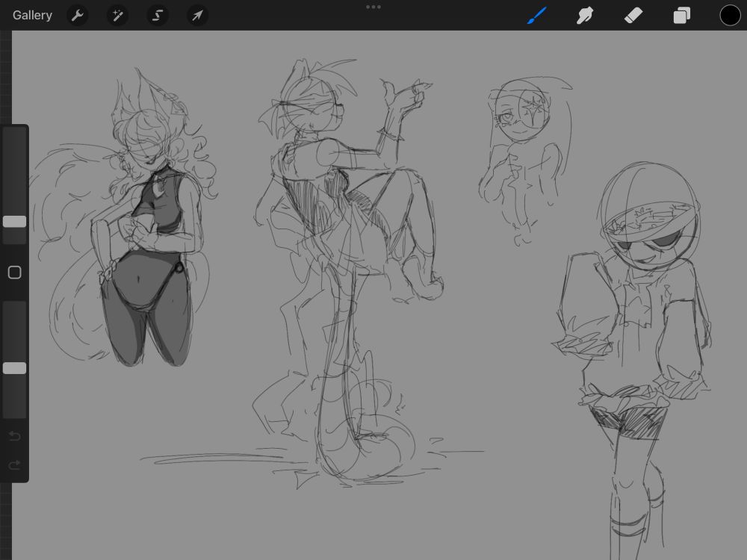Click the brush size slider handle
Screen dimensions: 747x560
point(14,222)
